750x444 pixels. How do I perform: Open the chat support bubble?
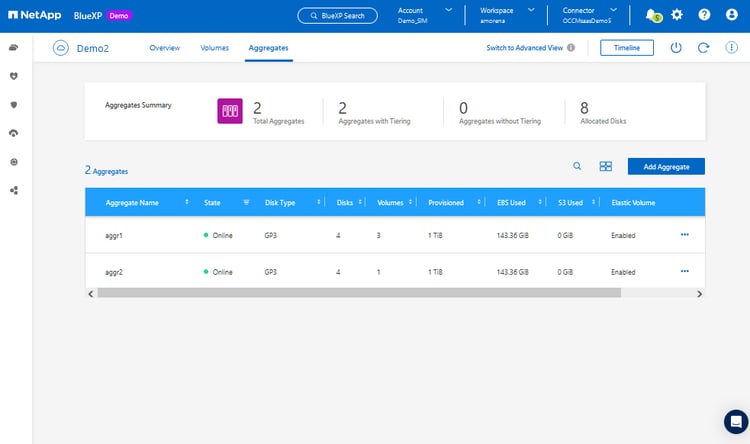[x=735, y=421]
